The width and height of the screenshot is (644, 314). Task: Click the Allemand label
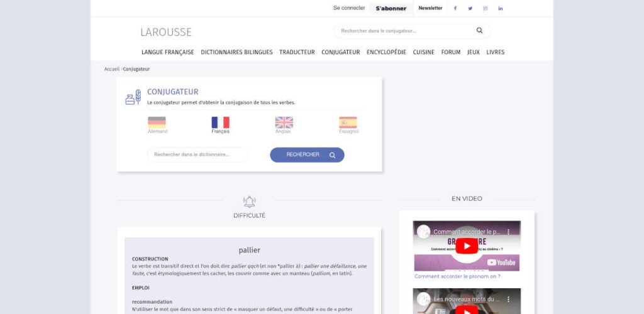[157, 132]
